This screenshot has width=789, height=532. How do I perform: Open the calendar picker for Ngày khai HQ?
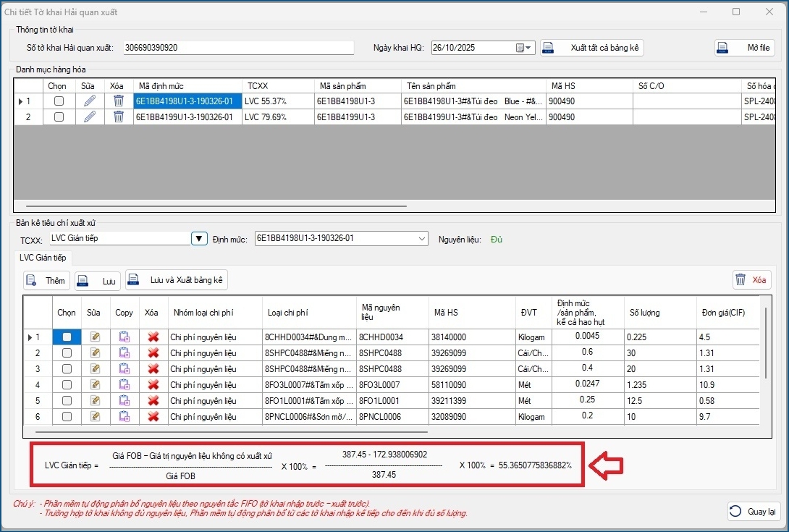[524, 48]
